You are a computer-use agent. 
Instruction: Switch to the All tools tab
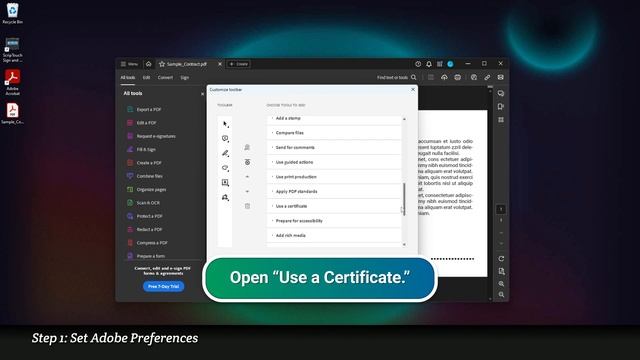[x=128, y=78]
